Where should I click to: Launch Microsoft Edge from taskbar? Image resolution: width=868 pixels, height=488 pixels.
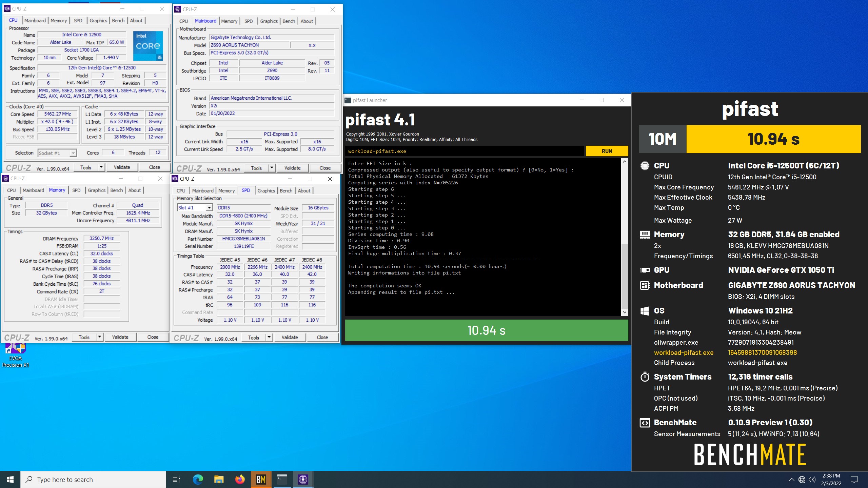198,480
